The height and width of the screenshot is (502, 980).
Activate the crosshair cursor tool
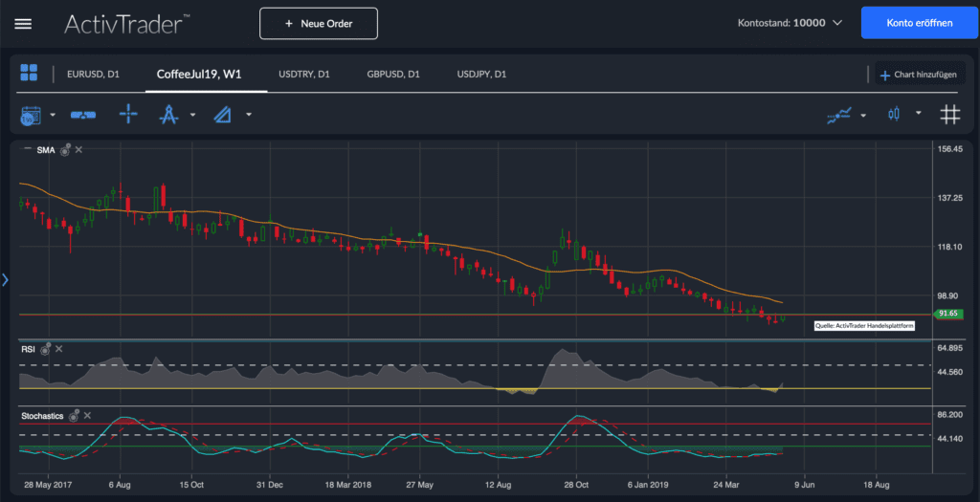128,114
